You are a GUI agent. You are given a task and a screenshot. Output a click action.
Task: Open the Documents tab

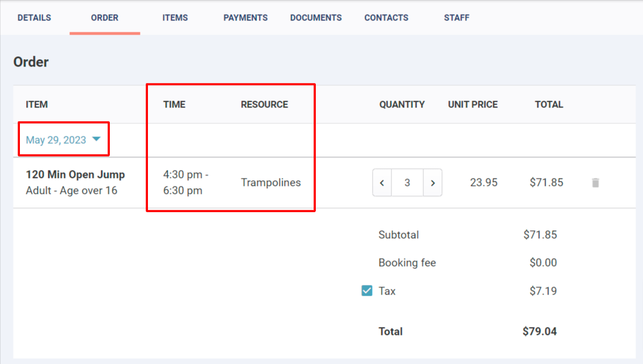tap(316, 18)
